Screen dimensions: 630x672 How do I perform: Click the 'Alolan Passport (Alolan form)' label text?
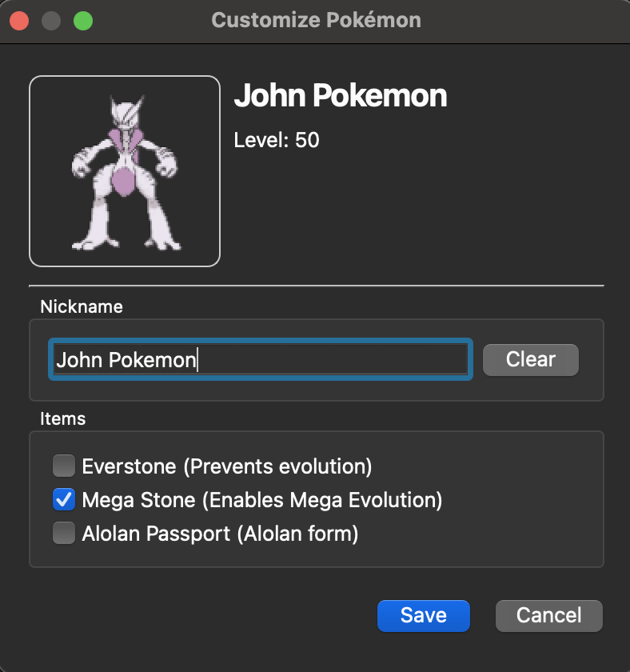pos(220,534)
